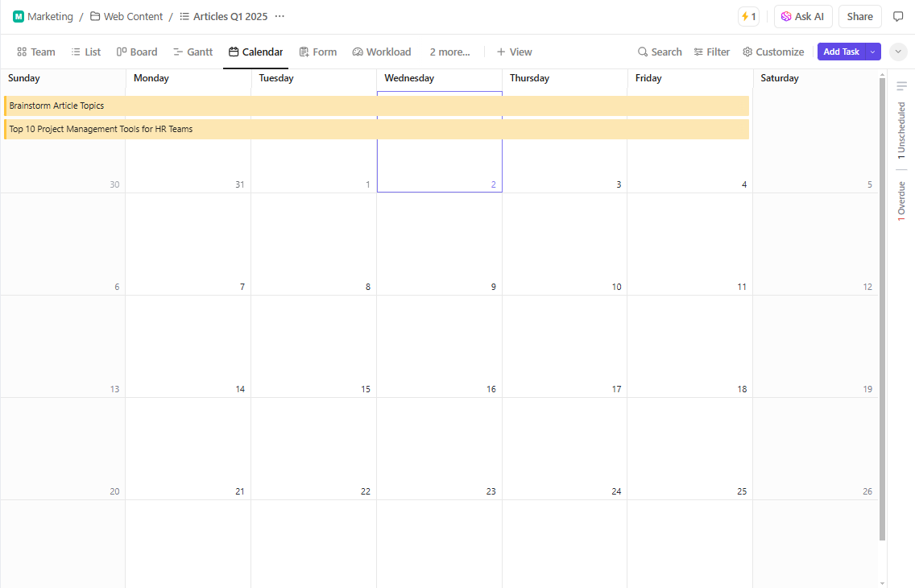This screenshot has height=588, width=915.
Task: Select the Wednesday 16 day cell
Action: coord(440,346)
